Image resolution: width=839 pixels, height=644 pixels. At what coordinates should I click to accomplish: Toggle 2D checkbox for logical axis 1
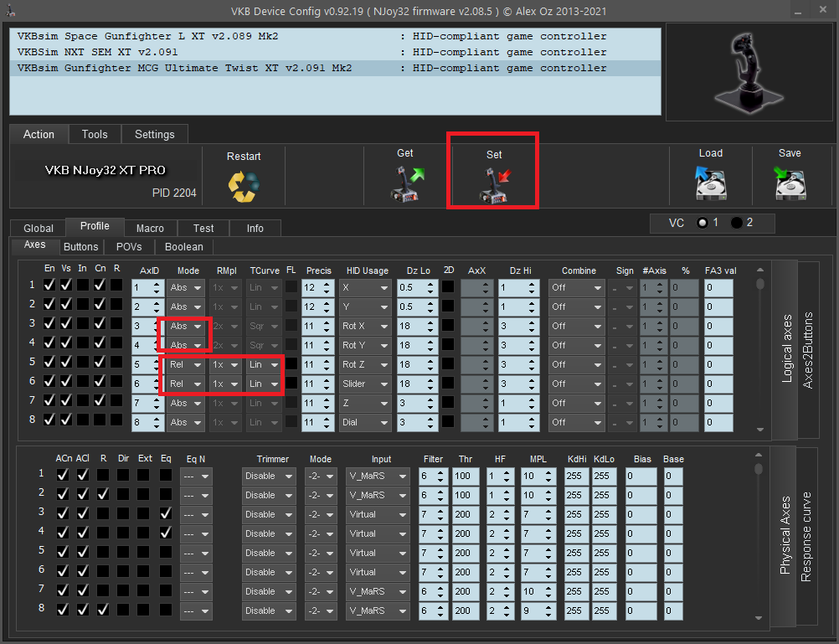449,287
